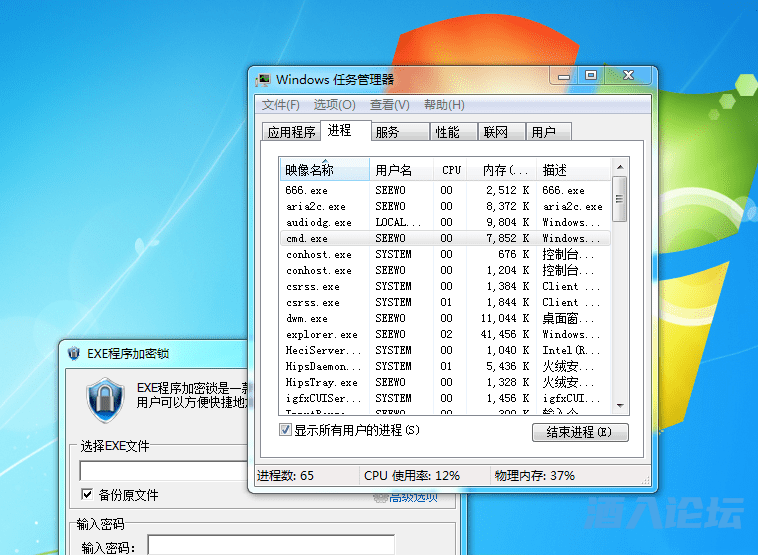Open the 文件(F) menu
The height and width of the screenshot is (555, 758).
(280, 105)
